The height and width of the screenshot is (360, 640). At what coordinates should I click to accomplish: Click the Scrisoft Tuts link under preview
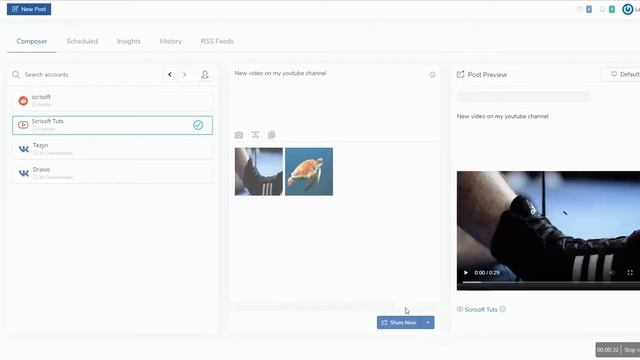481,309
